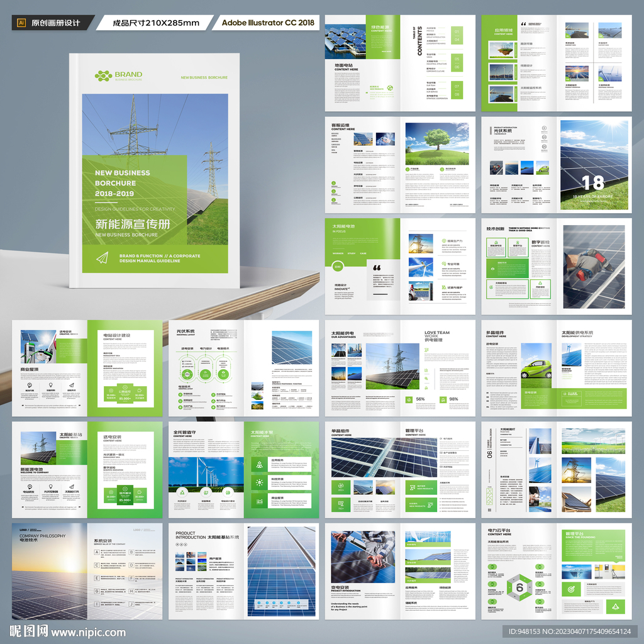This screenshot has height=644, width=644.
Task: Click the 98% statistic
Action: (x=453, y=399)
